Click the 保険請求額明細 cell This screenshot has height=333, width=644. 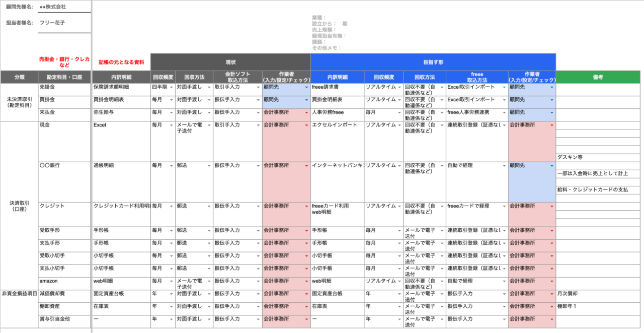121,90
